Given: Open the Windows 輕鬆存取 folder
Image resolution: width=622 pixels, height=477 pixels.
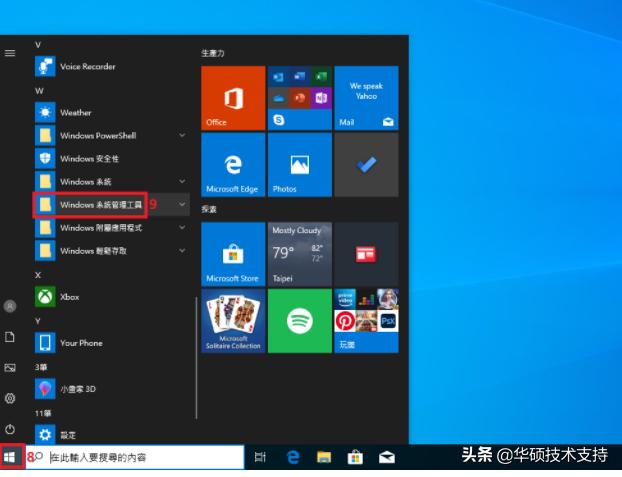Looking at the screenshot, I should [x=112, y=251].
